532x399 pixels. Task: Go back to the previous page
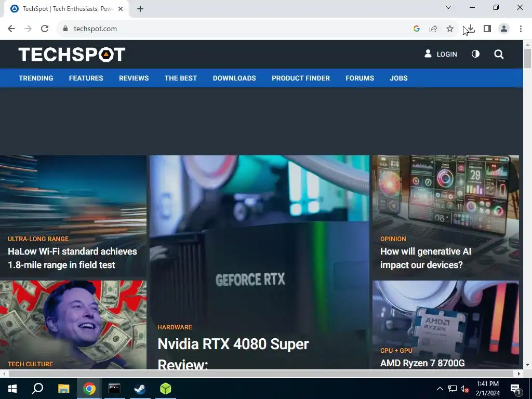[x=11, y=29]
